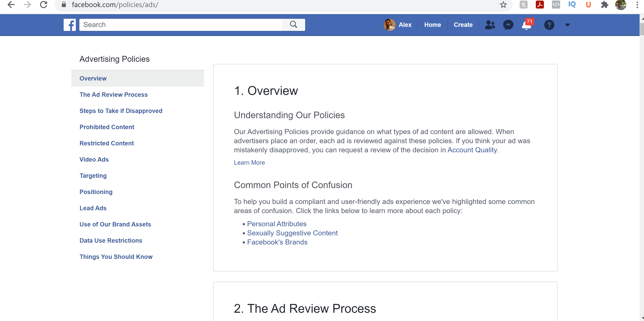This screenshot has height=321, width=644.
Task: Open the Chrome three-dot menu
Action: click(637, 5)
